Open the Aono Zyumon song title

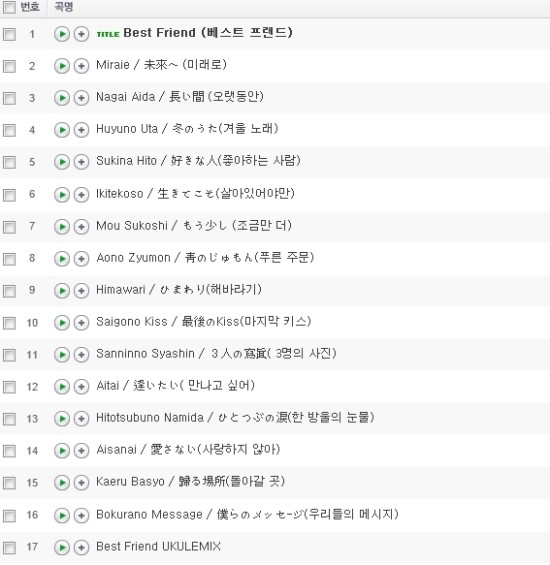tap(205, 258)
